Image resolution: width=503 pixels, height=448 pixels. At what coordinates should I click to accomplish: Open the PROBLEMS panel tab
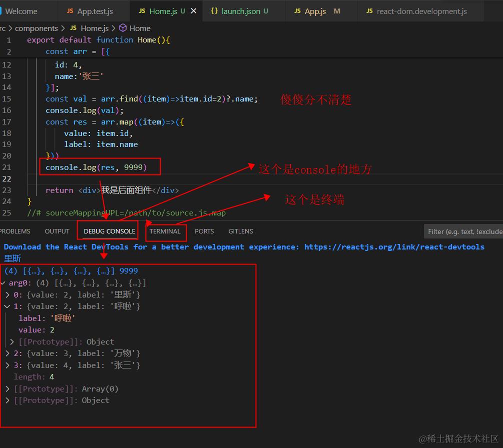[15, 231]
